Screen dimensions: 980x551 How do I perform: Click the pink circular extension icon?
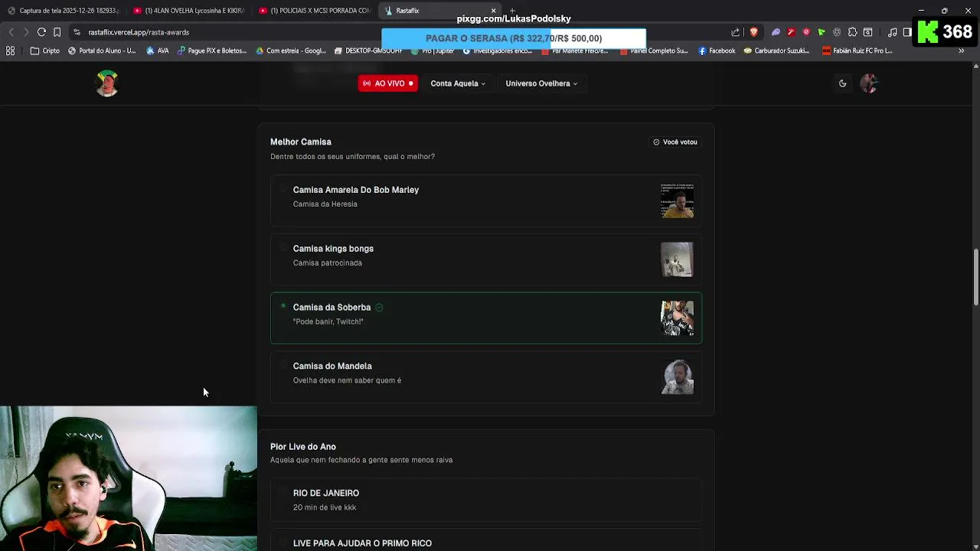[806, 32]
